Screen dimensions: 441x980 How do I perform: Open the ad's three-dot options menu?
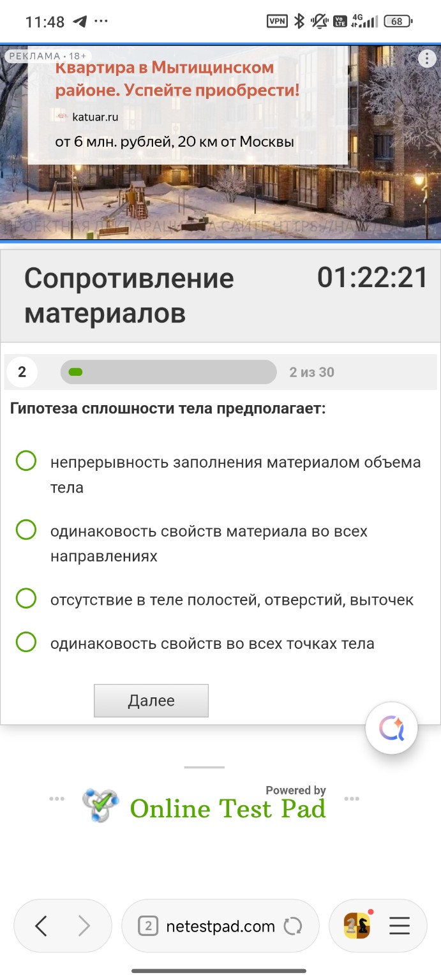(426, 58)
